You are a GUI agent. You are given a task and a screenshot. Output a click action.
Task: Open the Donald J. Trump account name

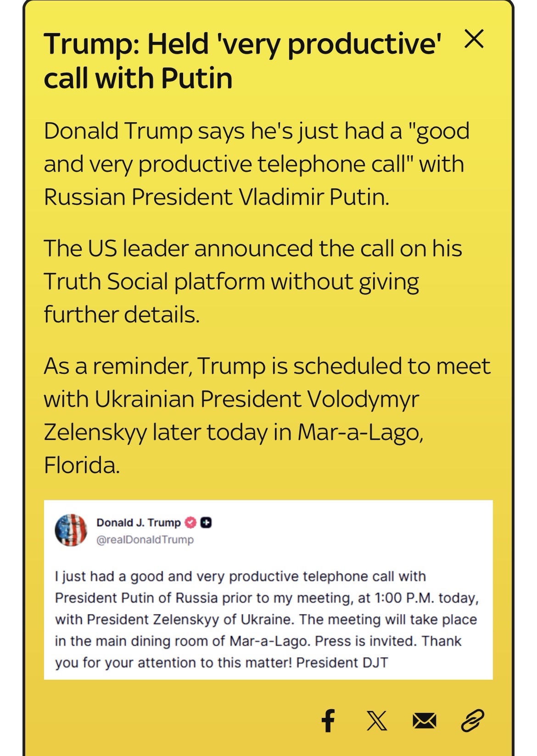(139, 523)
